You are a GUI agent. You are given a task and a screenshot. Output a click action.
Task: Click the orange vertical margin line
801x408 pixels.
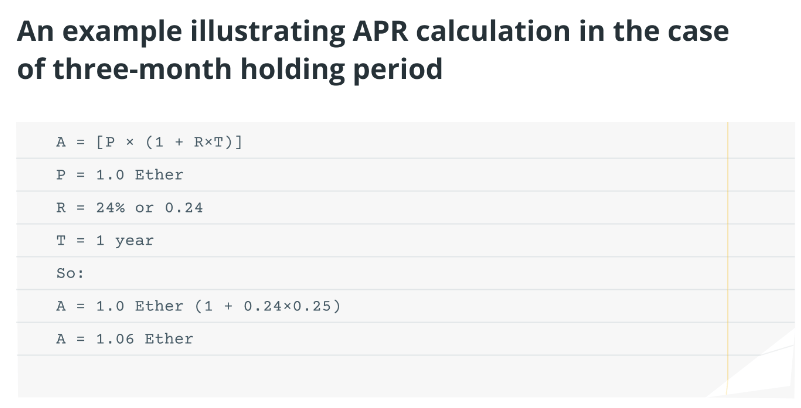click(x=729, y=260)
